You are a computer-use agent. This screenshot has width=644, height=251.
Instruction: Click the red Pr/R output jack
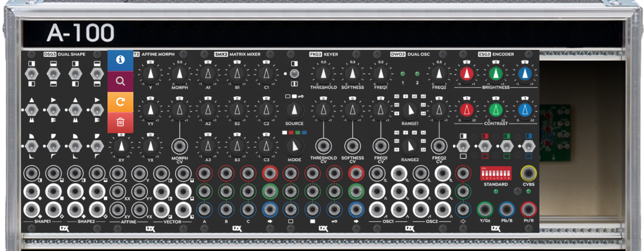coord(528,209)
